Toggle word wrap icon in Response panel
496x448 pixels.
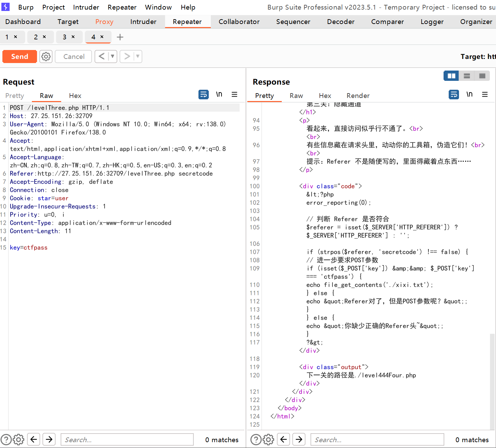click(x=454, y=95)
